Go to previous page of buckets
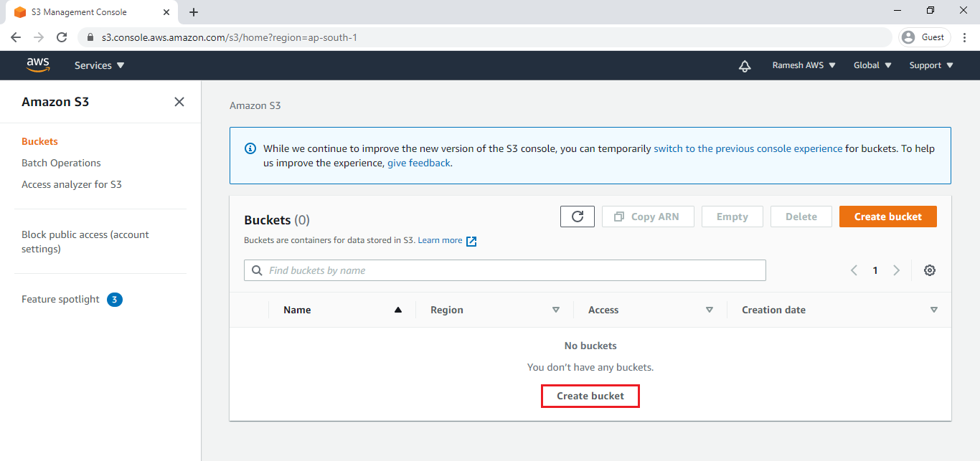Image resolution: width=980 pixels, height=461 pixels. click(x=854, y=270)
